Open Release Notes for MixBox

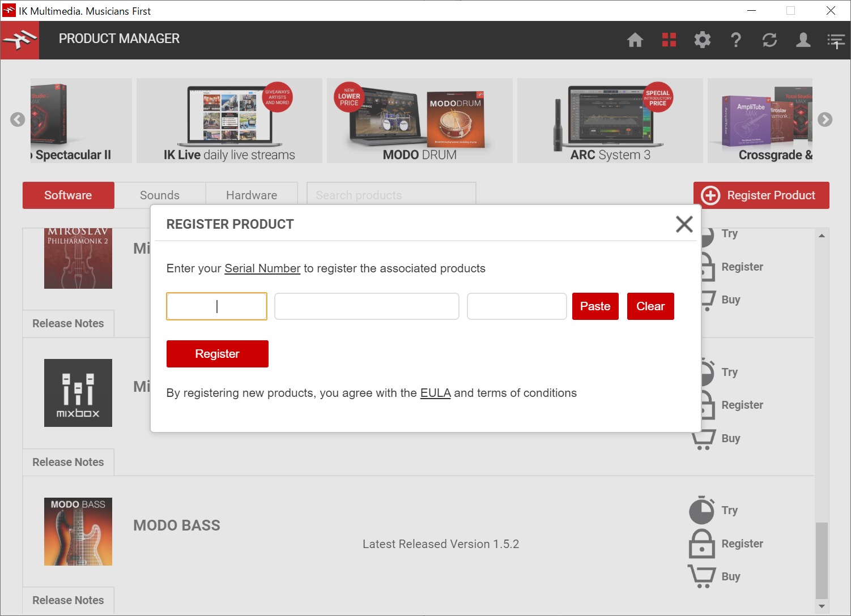click(x=68, y=462)
